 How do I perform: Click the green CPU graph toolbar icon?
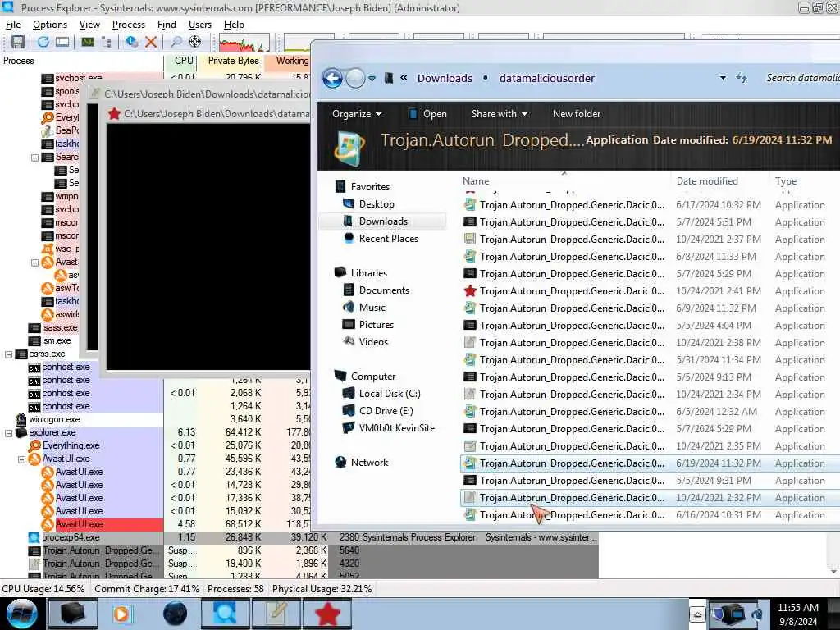pyautogui.click(x=87, y=42)
